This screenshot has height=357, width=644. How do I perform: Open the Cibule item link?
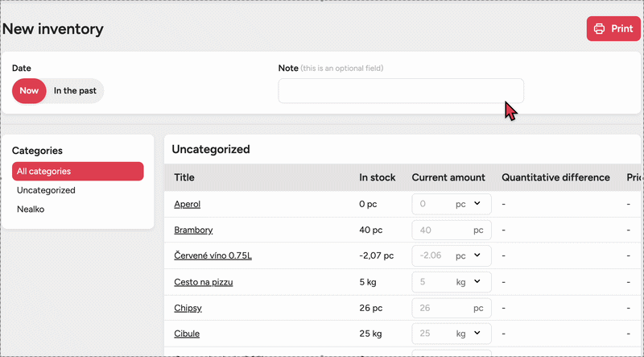coord(187,334)
